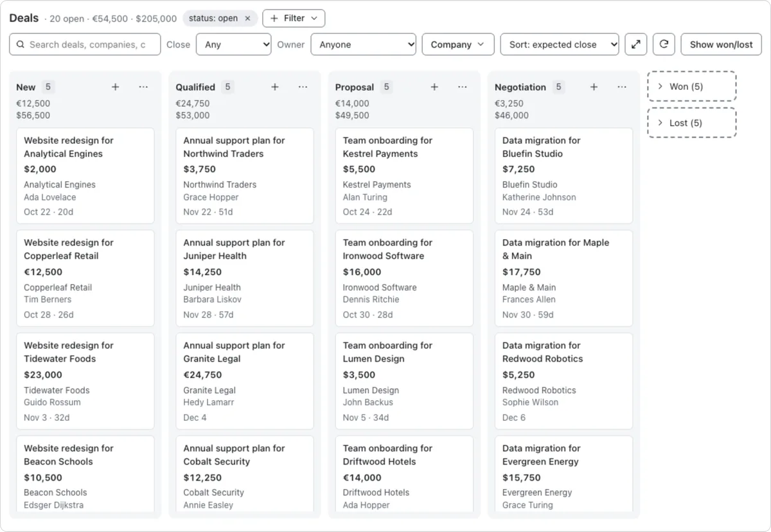Open Website redesign for Beacon Schools deal
This screenshot has height=532, width=771.
85,474
